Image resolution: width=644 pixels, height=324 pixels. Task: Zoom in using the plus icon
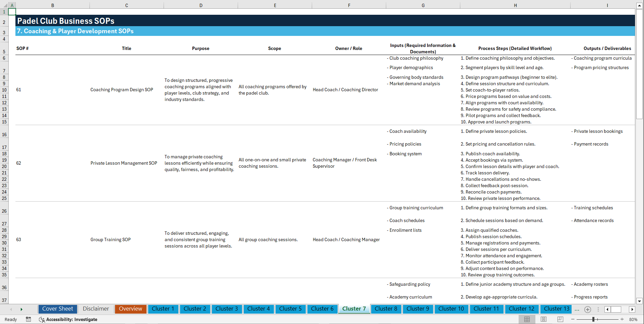pyautogui.click(x=623, y=319)
